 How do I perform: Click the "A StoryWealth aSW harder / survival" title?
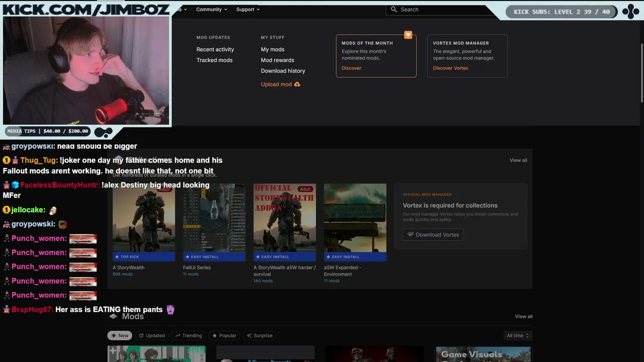click(x=285, y=271)
